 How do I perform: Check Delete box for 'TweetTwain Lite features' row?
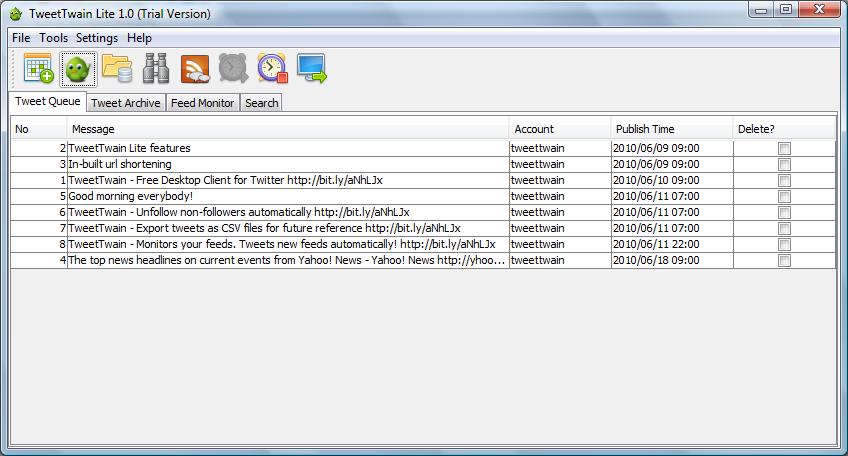[784, 148]
